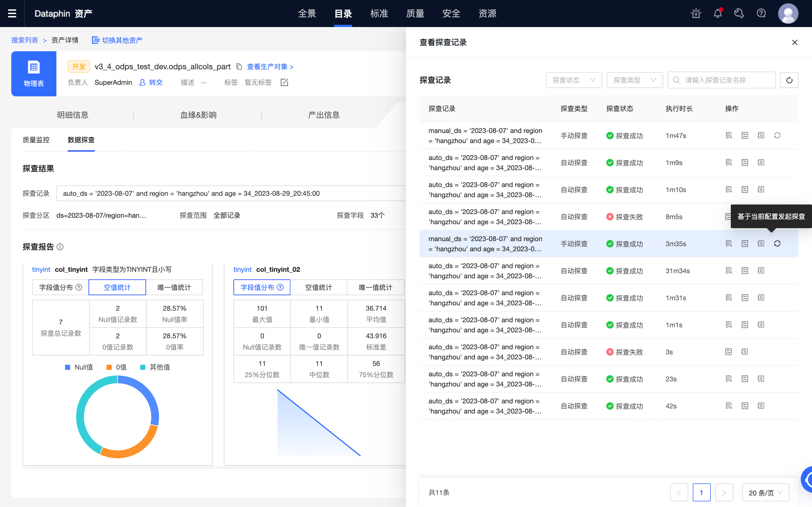Click the 查看生产对象 link
Screen dimensions: 812x507
point(268,66)
